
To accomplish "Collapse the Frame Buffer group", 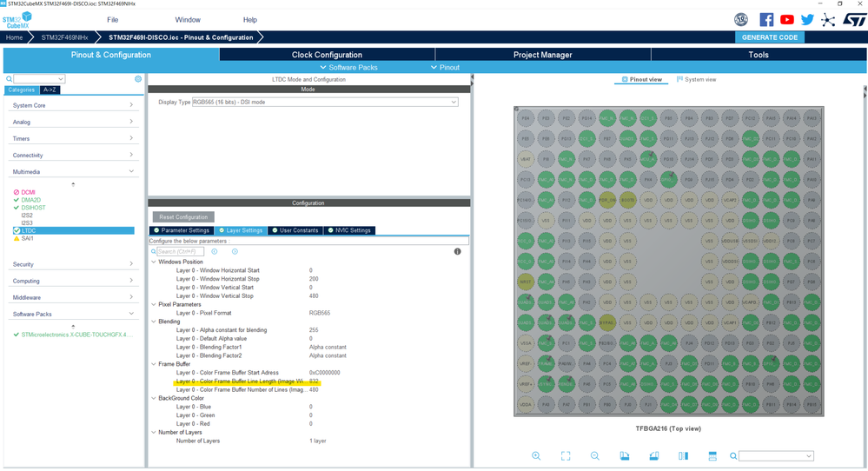I will click(x=154, y=364).
